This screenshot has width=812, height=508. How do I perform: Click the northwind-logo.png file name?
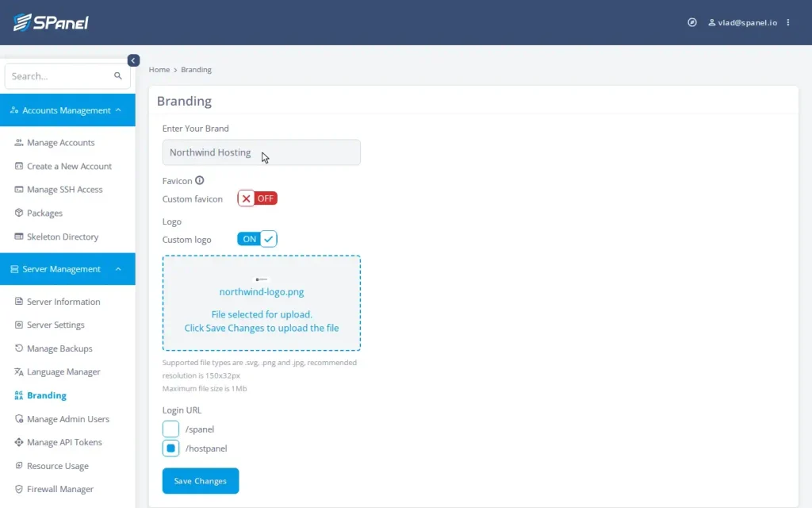tap(262, 292)
